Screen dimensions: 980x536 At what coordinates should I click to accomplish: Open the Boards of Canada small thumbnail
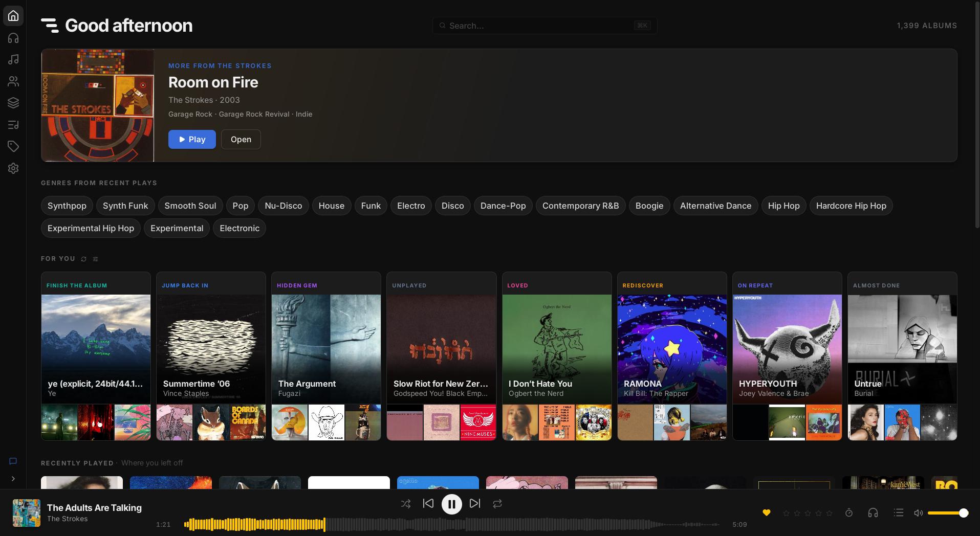[248, 422]
